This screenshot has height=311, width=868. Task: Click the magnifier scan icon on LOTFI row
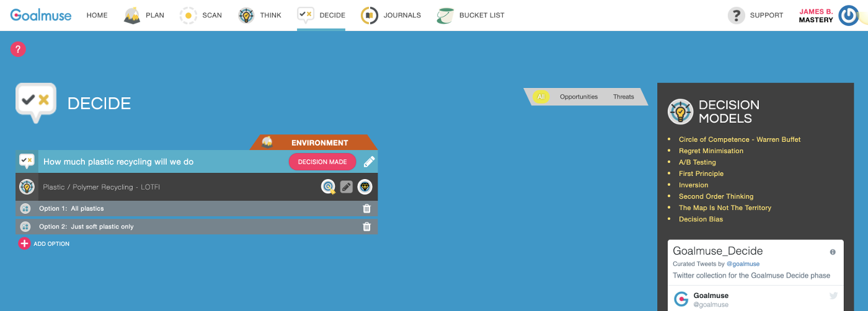329,186
